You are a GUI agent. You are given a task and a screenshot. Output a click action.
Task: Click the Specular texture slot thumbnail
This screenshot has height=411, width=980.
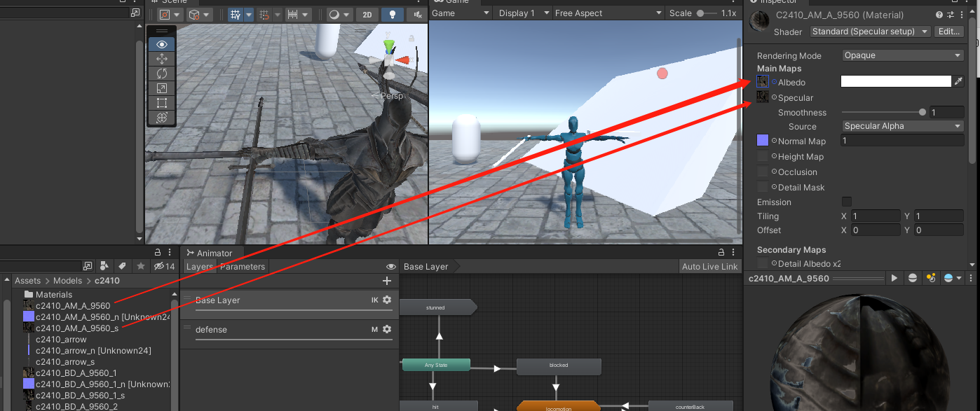pyautogui.click(x=763, y=97)
